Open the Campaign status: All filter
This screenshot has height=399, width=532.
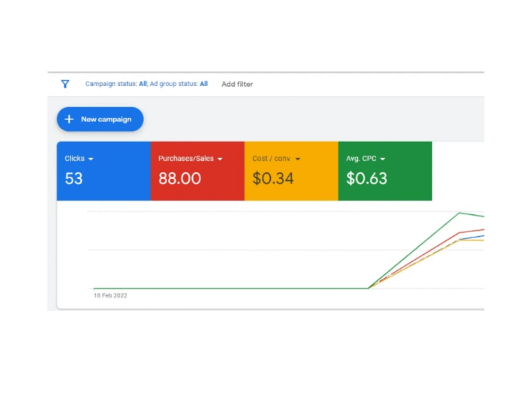(x=116, y=84)
